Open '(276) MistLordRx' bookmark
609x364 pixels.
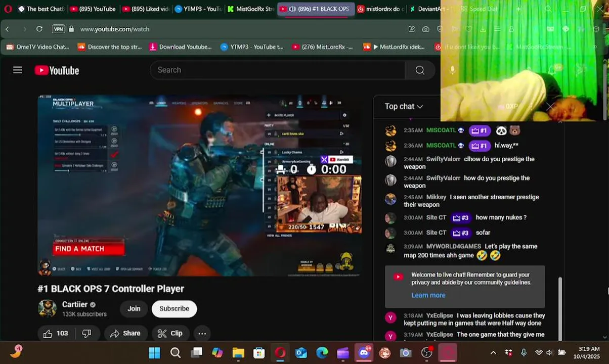(322, 47)
